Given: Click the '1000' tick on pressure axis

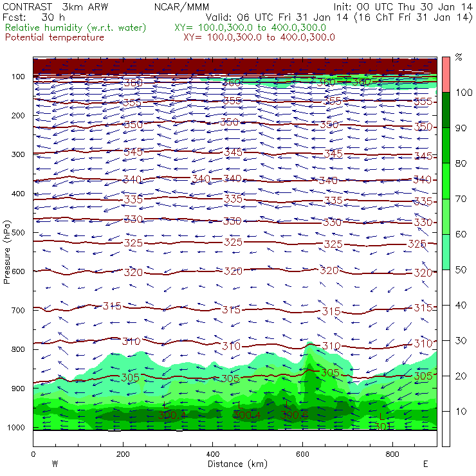Looking at the screenshot, I should point(16,427).
